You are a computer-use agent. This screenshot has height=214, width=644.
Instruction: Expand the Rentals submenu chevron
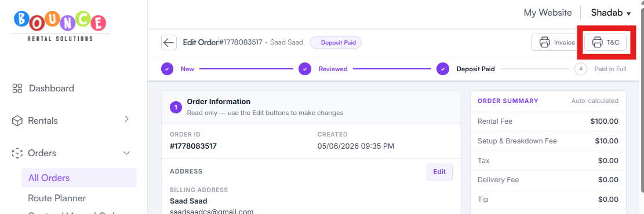[126, 119]
